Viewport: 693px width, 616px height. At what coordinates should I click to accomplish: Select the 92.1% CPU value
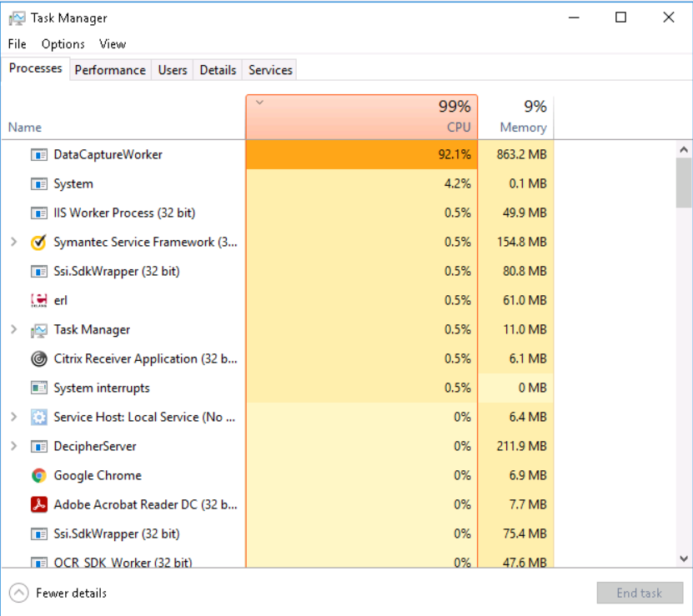click(x=454, y=155)
